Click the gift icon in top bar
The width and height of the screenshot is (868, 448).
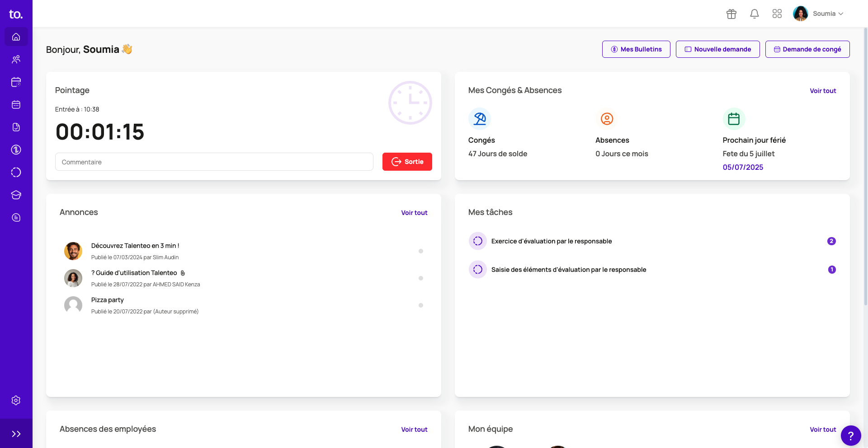point(731,14)
